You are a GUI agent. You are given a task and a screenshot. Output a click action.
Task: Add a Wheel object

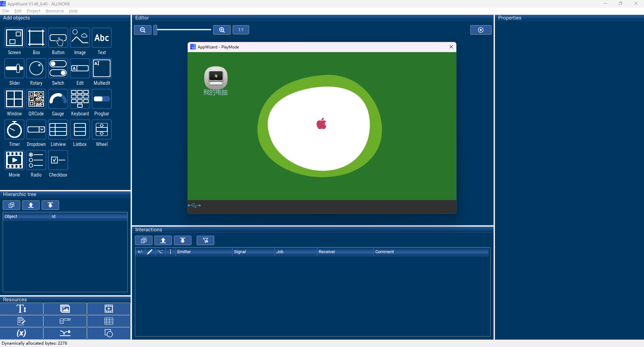click(102, 129)
